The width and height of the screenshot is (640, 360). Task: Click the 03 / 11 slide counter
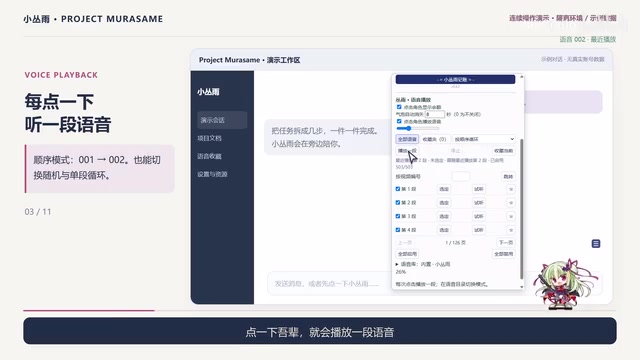(x=38, y=212)
